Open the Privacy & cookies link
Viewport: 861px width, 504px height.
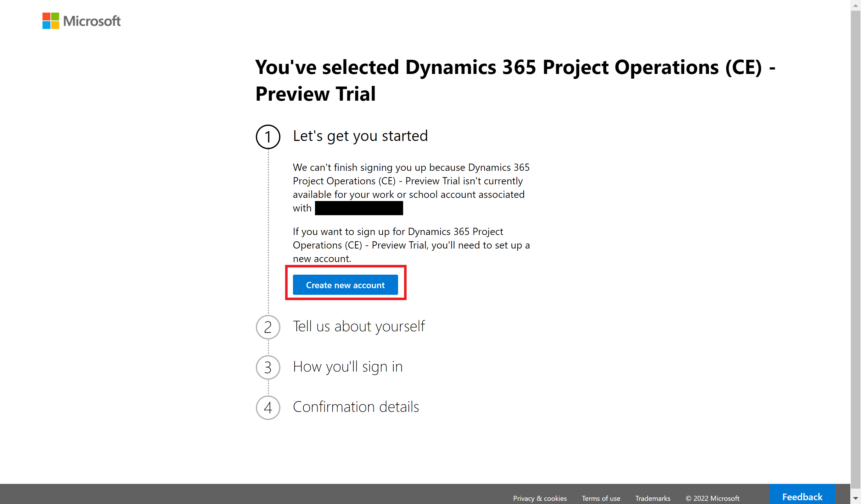(x=539, y=498)
